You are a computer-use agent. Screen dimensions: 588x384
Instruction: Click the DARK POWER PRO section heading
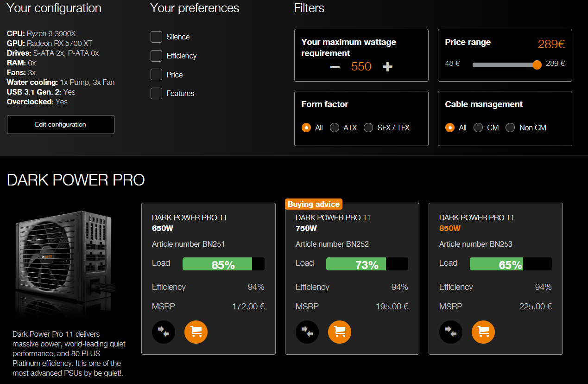76,180
